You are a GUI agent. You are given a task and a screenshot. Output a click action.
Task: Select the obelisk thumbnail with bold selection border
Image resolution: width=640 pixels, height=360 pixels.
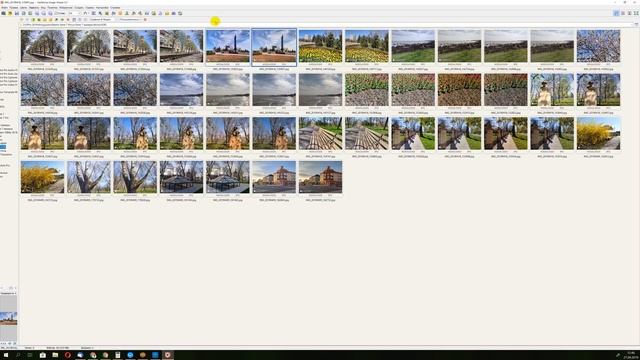click(x=274, y=46)
